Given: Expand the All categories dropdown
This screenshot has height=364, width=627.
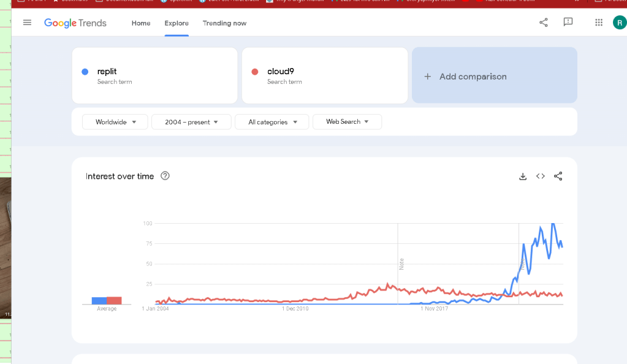Looking at the screenshot, I should point(272,122).
